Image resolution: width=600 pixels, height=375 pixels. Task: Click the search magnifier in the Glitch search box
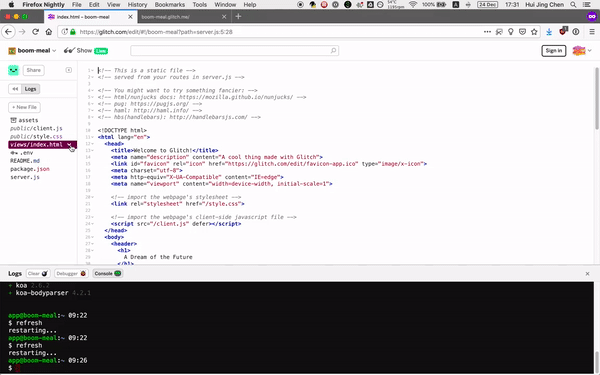333,51
